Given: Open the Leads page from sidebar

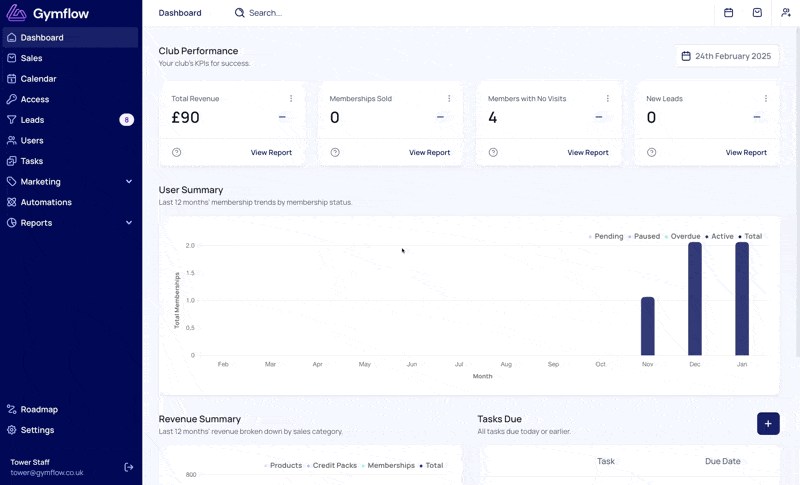Looking at the screenshot, I should click(32, 120).
